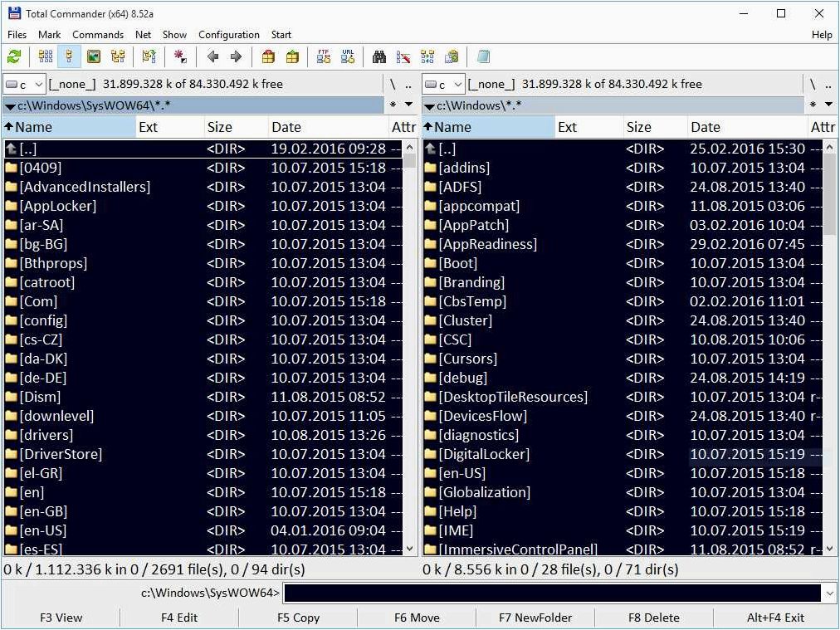Expand right panel path history arrow

click(828, 105)
